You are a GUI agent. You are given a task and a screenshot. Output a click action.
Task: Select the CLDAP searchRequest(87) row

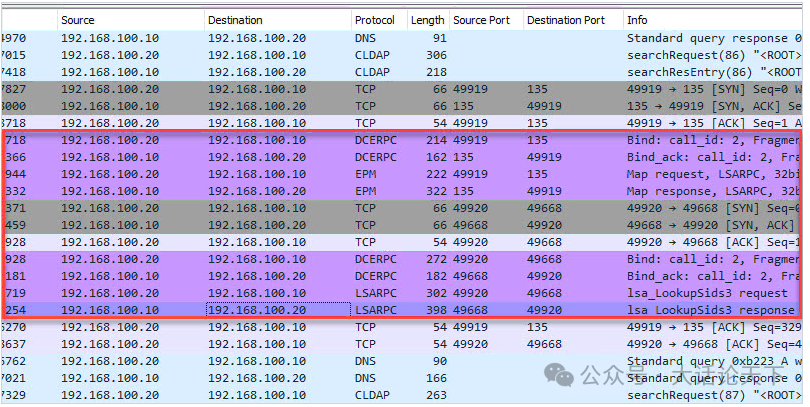point(402,395)
